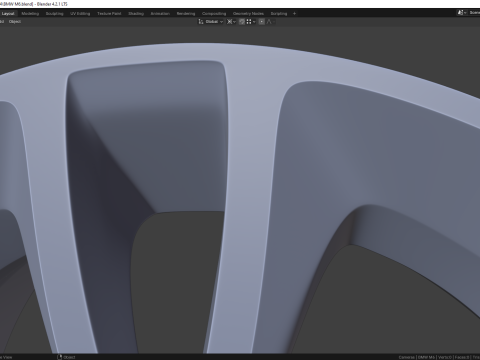This screenshot has width=480, height=360.
Task: Click the snap increment grid icon
Action: [249, 22]
